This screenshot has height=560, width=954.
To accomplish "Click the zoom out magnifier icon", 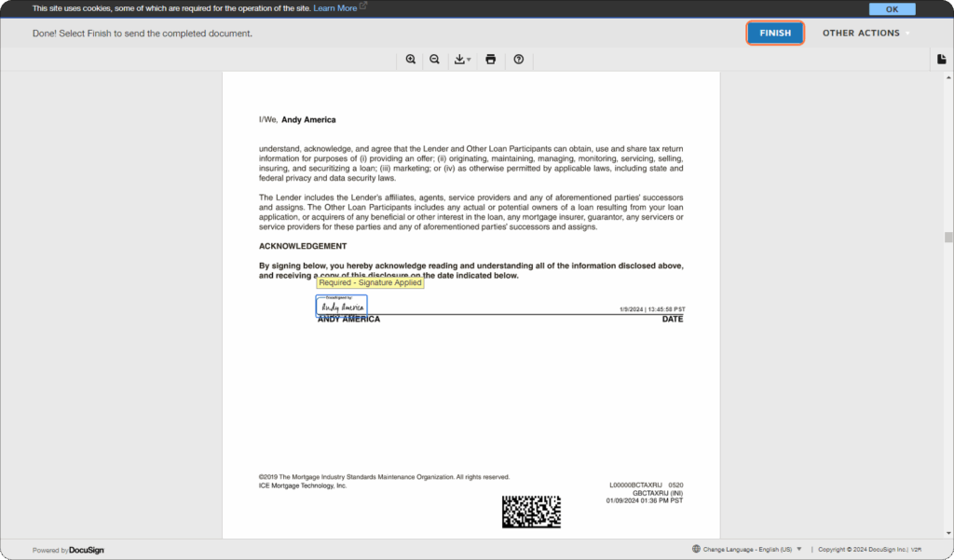I will pyautogui.click(x=434, y=59).
